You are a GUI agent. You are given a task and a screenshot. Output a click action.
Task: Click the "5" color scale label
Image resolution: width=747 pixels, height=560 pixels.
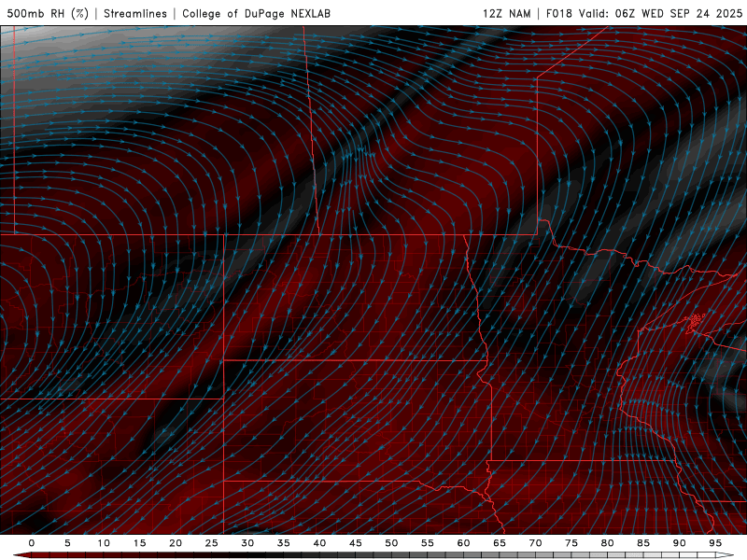67,543
